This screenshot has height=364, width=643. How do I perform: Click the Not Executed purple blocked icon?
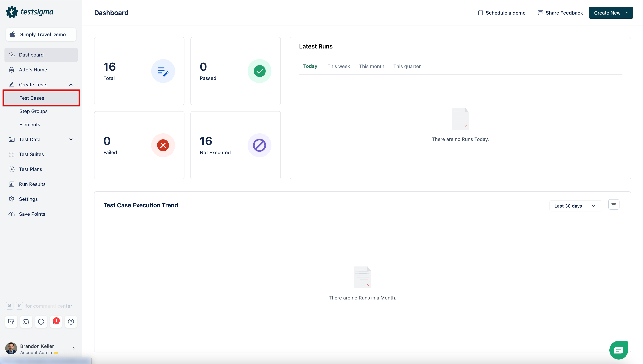(x=259, y=145)
